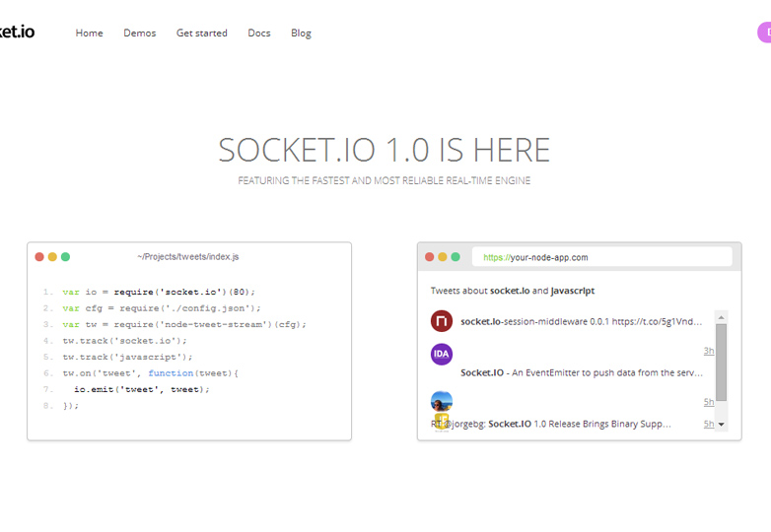Image resolution: width=771 pixels, height=532 pixels.
Task: Click the 'FEATURING THE FASTEST' subtitle
Action: [x=385, y=180]
